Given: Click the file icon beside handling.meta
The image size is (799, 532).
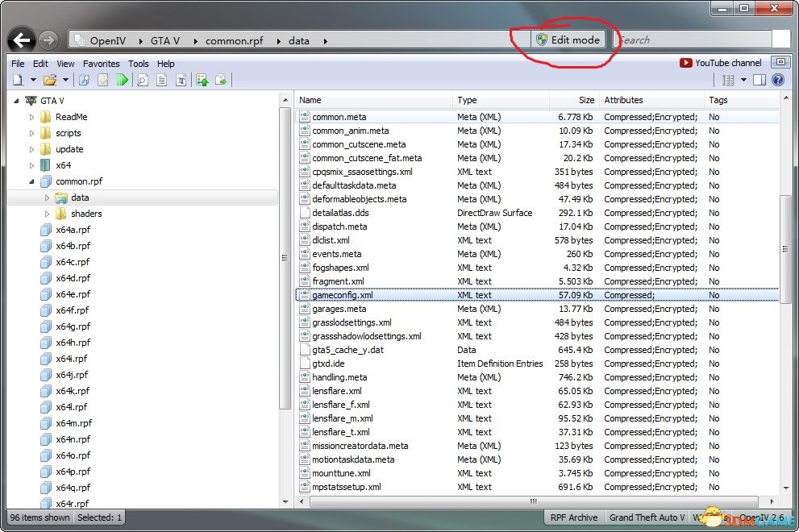Looking at the screenshot, I should pos(305,377).
